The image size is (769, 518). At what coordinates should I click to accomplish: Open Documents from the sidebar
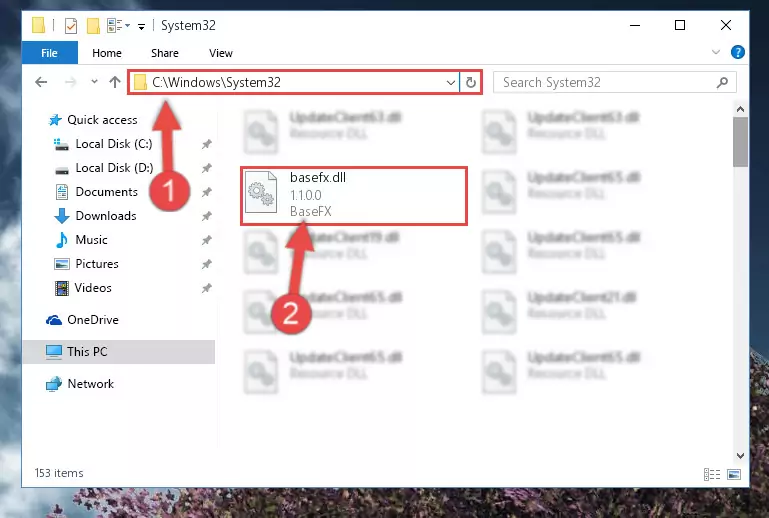106,192
